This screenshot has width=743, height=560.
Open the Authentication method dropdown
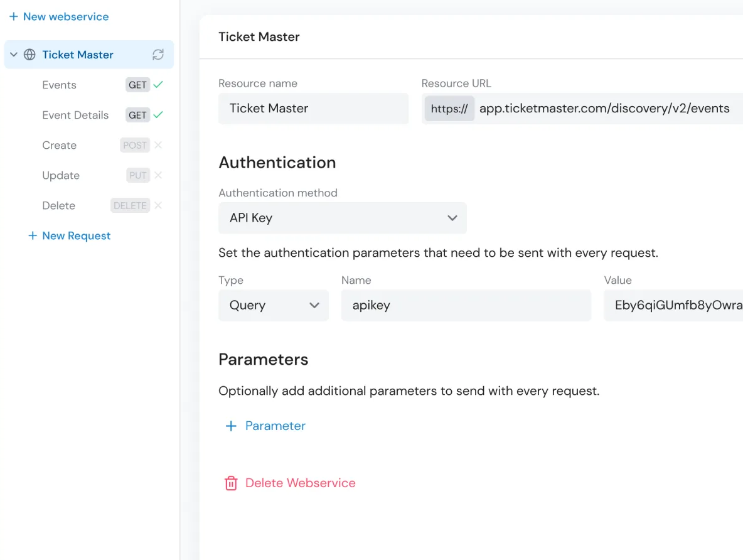coord(342,218)
